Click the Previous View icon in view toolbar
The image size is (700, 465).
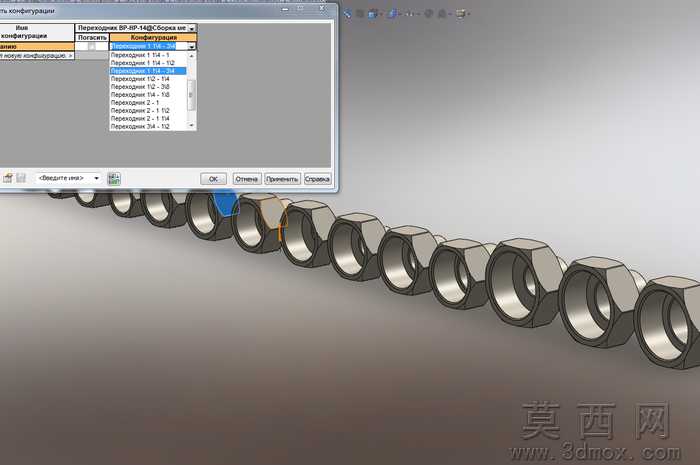coord(347,14)
